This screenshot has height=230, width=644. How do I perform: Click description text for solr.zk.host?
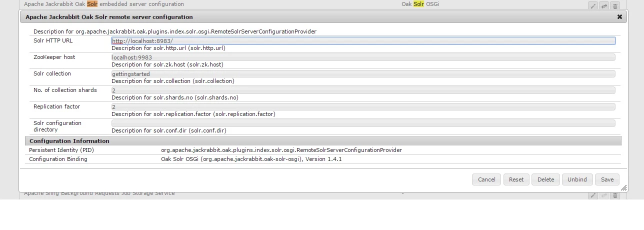tap(167, 64)
